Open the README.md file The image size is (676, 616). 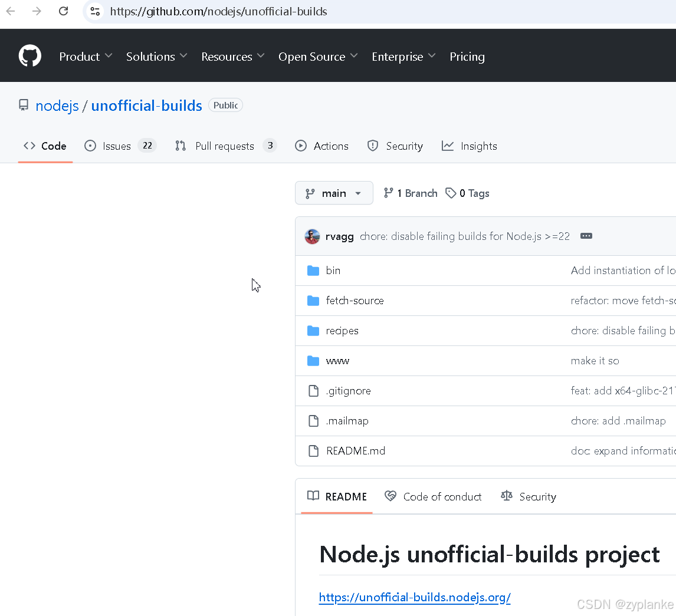[x=356, y=451]
